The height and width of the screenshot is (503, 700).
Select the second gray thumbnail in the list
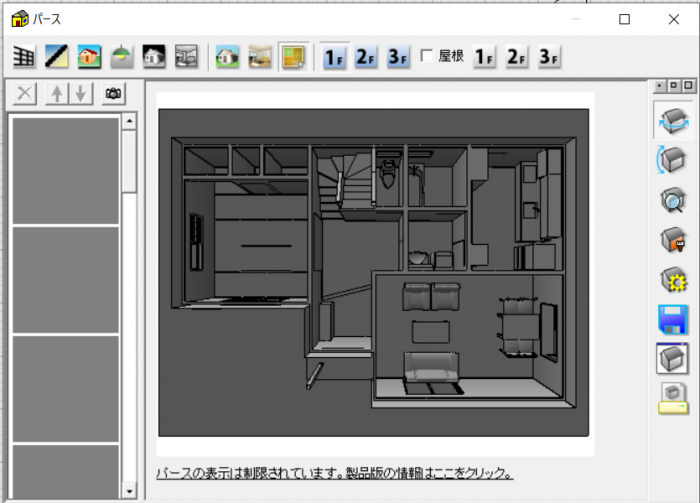click(66, 280)
